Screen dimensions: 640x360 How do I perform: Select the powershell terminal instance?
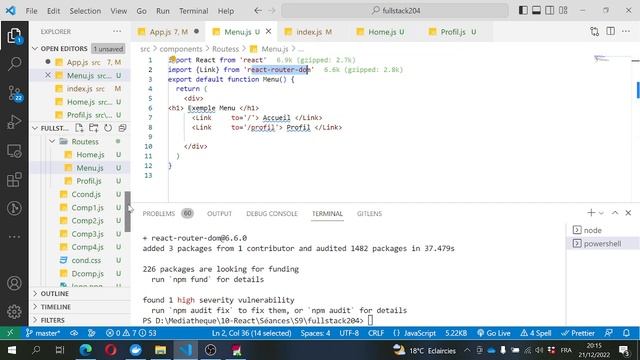(x=602, y=244)
